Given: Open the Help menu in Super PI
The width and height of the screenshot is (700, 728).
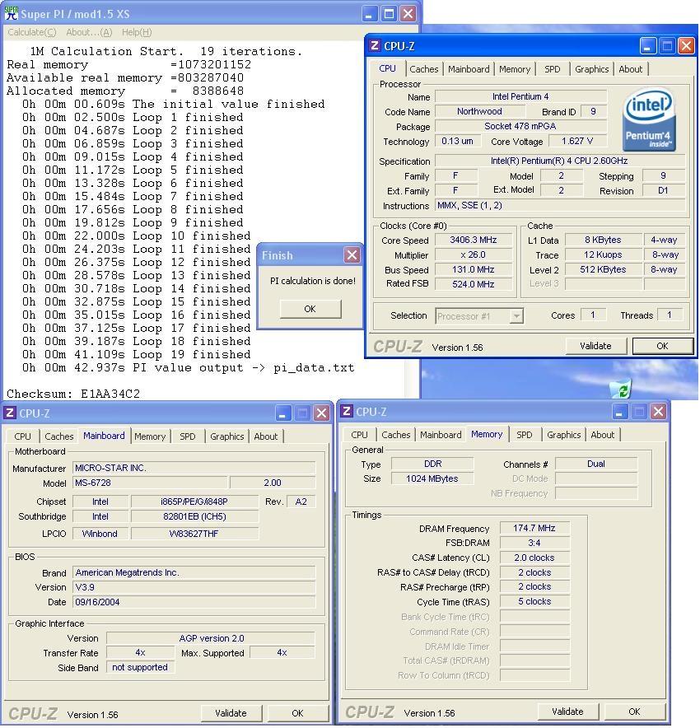Looking at the screenshot, I should [x=137, y=32].
